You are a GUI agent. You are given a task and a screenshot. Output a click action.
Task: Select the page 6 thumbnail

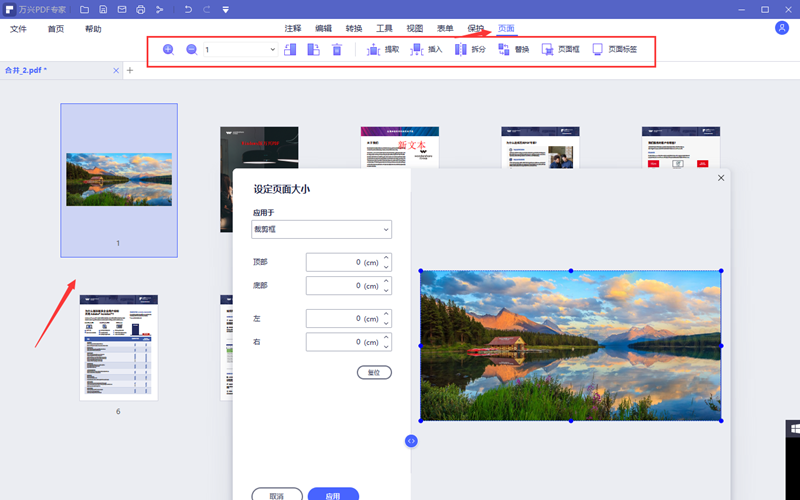(x=118, y=347)
